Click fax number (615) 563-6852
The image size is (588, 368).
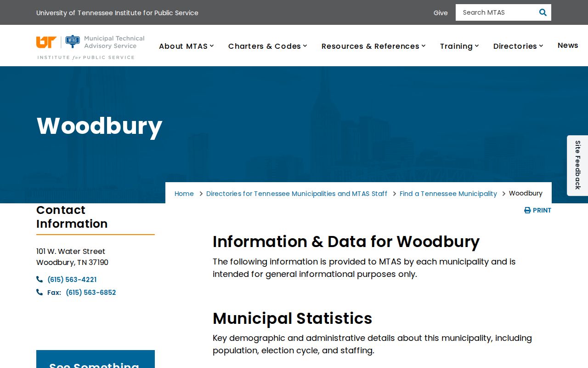pyautogui.click(x=91, y=292)
